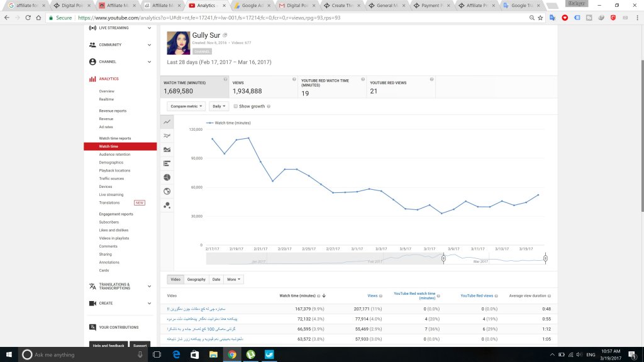Select the stacked area chart icon
The height and width of the screenshot is (362, 644).
(x=167, y=150)
